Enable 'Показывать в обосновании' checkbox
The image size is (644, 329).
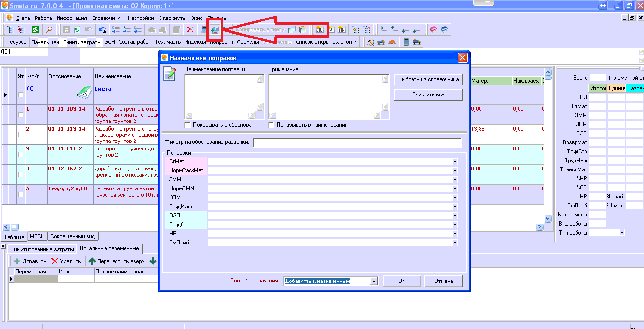point(188,125)
